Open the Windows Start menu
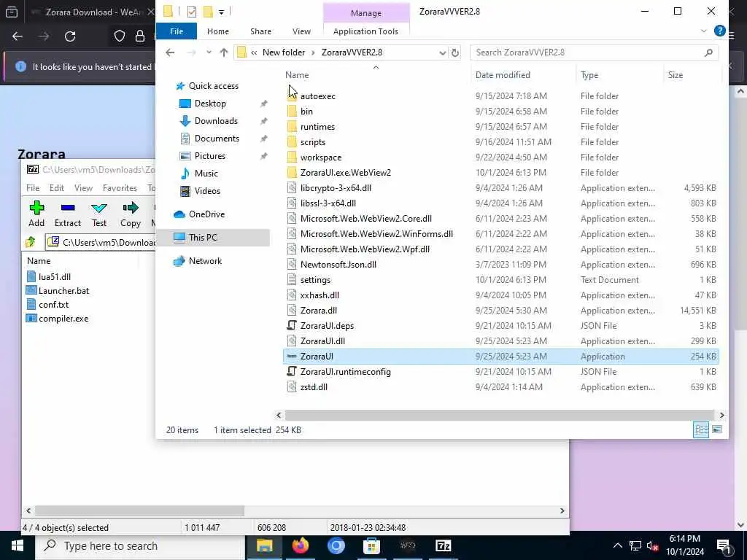The width and height of the screenshot is (747, 560). [x=18, y=545]
